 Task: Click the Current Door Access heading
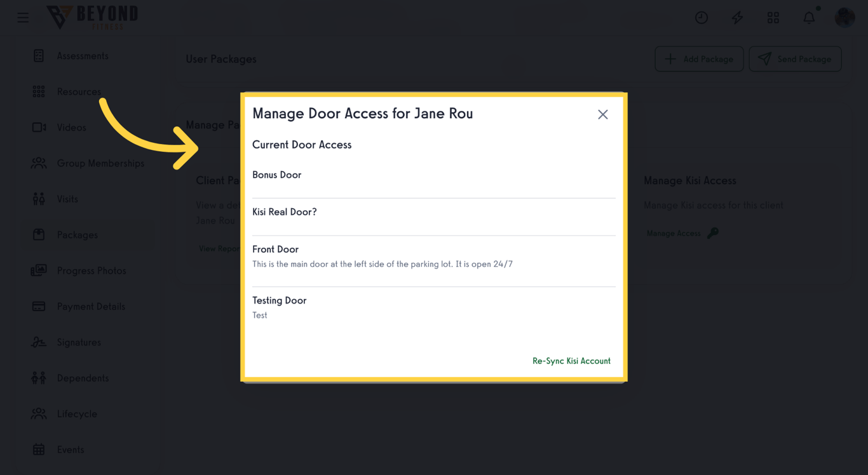[x=302, y=145]
